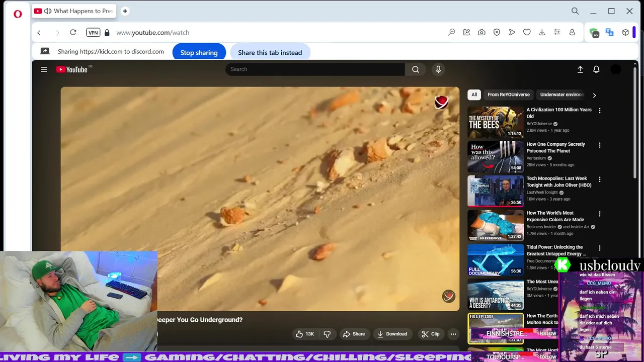Click the YouTube search magnifier button
644x362 pixels.
[x=416, y=69]
